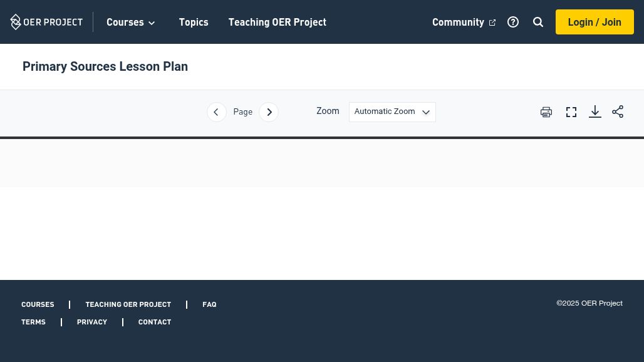Open the Community external link

tap(464, 22)
